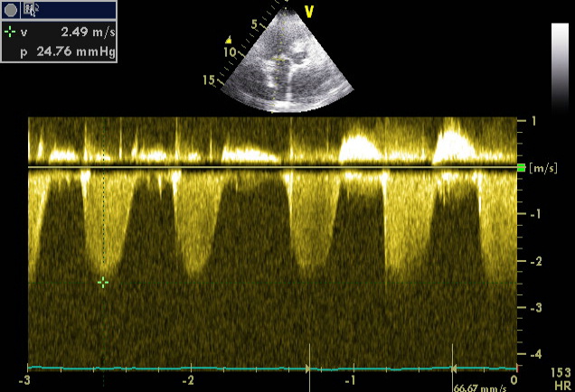The image size is (575, 392).
Task: Click the time axis label -3
Action: tap(24, 380)
